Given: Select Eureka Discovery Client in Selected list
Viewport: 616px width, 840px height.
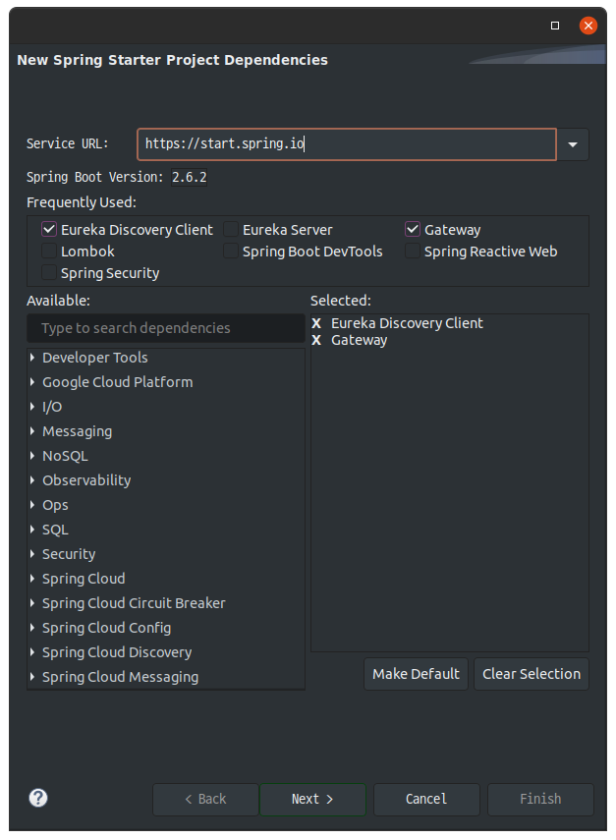Looking at the screenshot, I should coord(407,323).
